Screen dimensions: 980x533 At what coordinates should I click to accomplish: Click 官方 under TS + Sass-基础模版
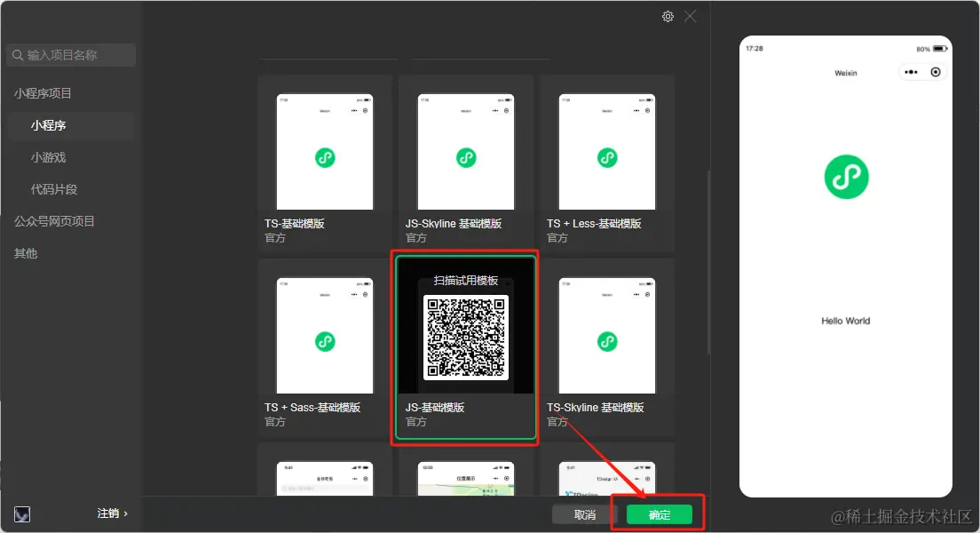pos(275,422)
